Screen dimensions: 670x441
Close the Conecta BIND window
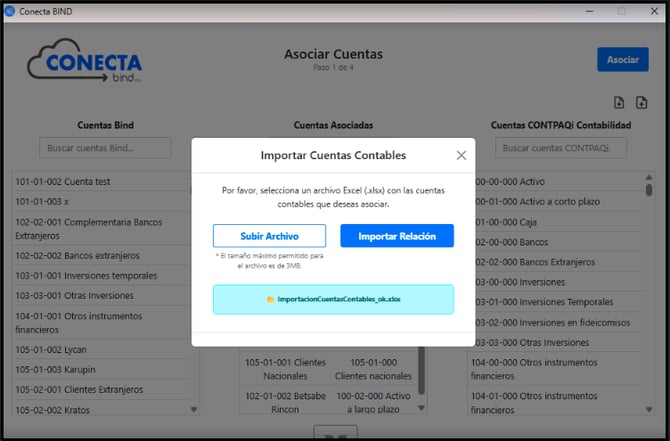click(654, 11)
